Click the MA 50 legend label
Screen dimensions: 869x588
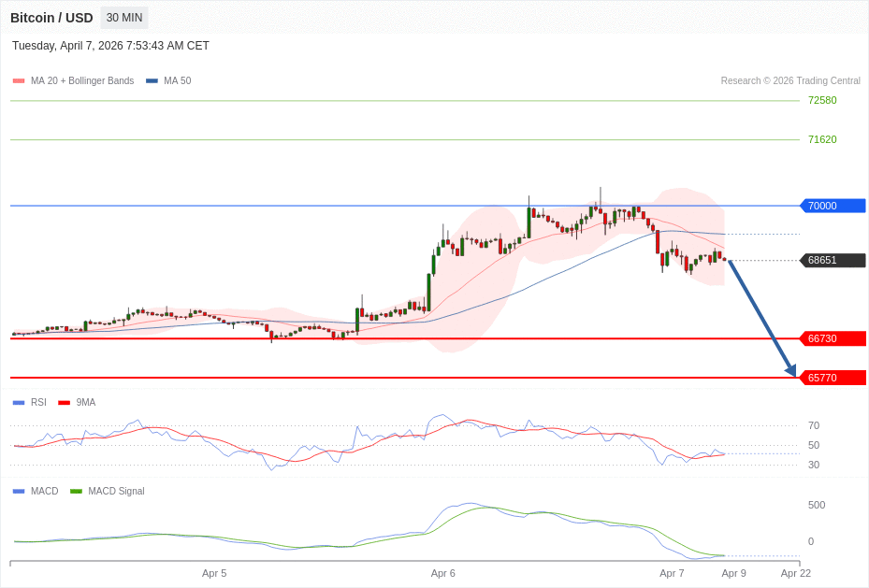click(177, 81)
